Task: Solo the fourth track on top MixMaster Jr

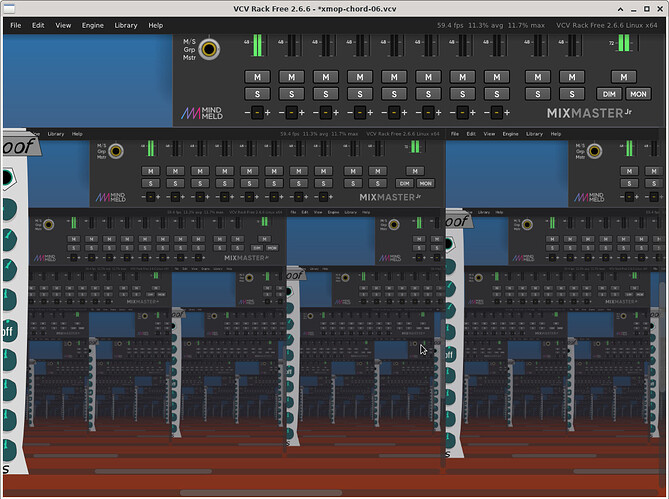Action: (x=360, y=94)
